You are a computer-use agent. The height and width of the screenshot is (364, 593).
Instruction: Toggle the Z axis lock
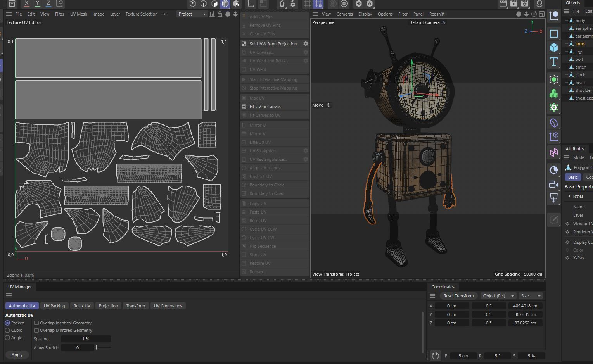pyautogui.click(x=48, y=3)
